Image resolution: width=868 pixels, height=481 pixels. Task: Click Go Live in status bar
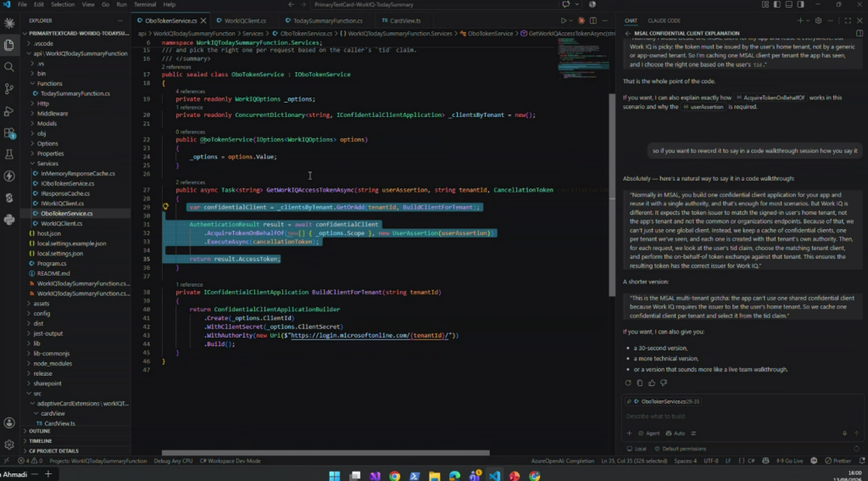[x=790, y=461]
